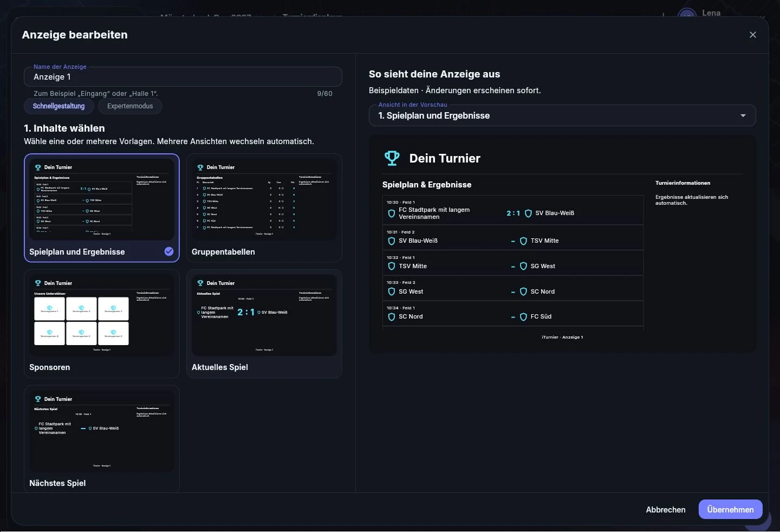This screenshot has width=780, height=532.
Task: Click the shield icon beside SG West at 10:33
Action: click(392, 291)
